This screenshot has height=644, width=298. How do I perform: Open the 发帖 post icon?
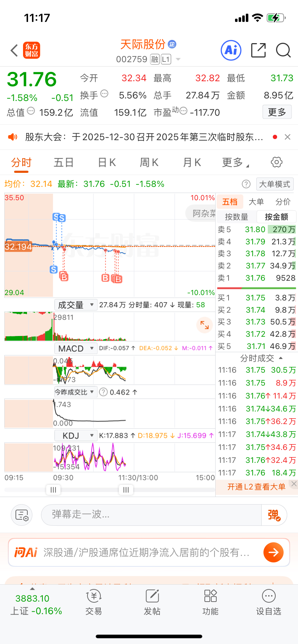click(152, 602)
